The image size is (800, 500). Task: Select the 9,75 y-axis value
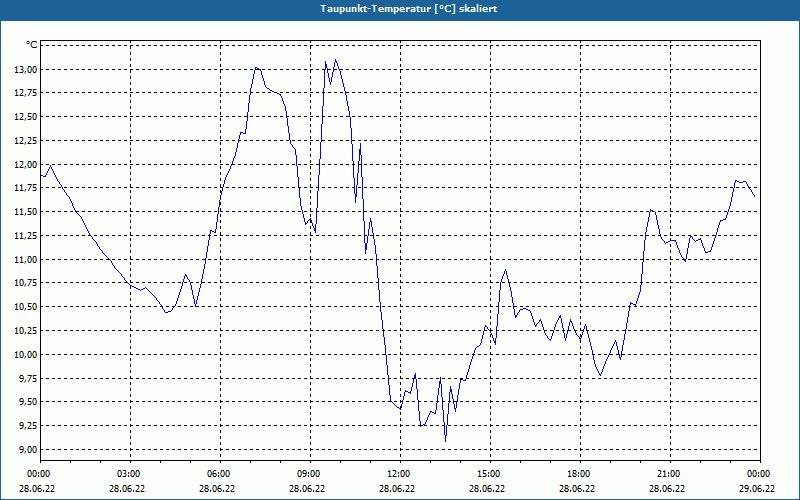pyautogui.click(x=27, y=378)
